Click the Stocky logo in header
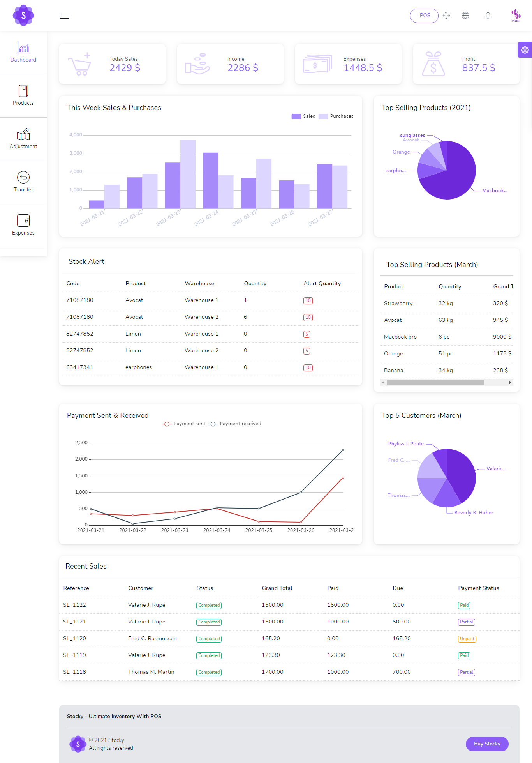Screen dimensions: 532x763 point(23,16)
